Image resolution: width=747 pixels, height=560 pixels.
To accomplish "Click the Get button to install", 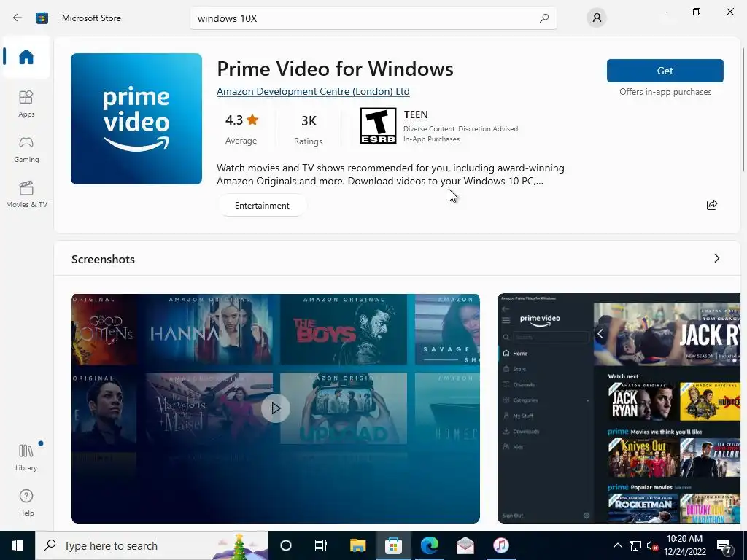I will click(x=665, y=71).
